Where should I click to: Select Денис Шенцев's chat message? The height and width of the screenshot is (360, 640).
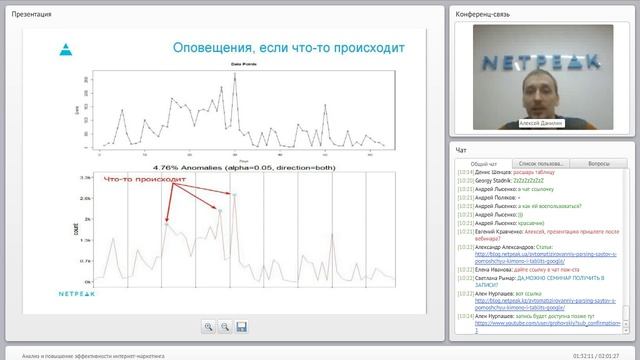click(x=506, y=172)
